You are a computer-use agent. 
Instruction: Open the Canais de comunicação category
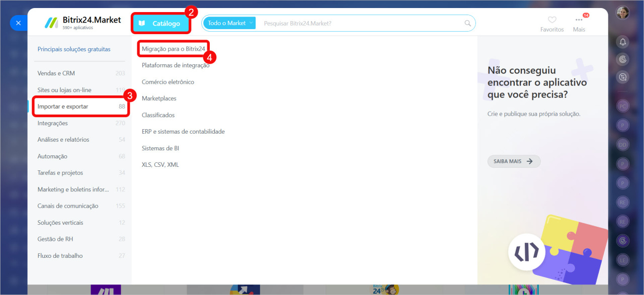pos(81,206)
